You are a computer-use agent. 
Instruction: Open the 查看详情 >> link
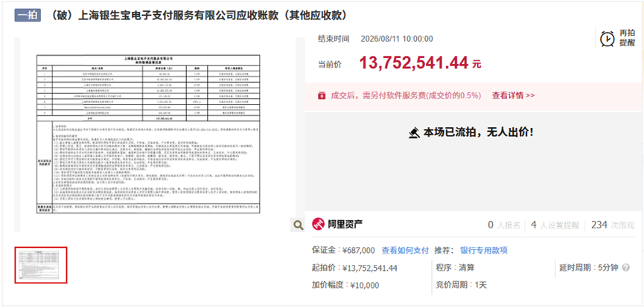(x=514, y=95)
